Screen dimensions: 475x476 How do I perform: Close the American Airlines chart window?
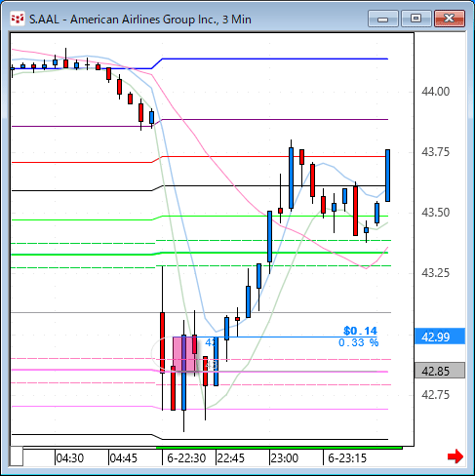click(450, 19)
